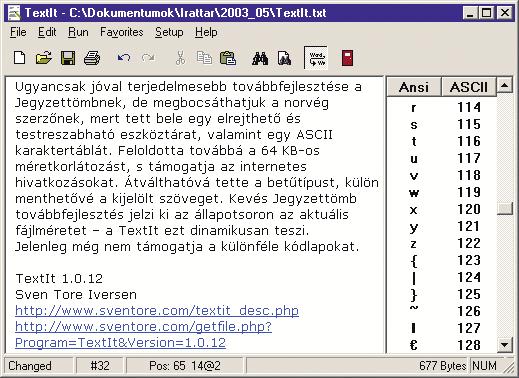Click the 'Sven Tore Iversen' text line
The image size is (519, 378).
[x=76, y=294]
